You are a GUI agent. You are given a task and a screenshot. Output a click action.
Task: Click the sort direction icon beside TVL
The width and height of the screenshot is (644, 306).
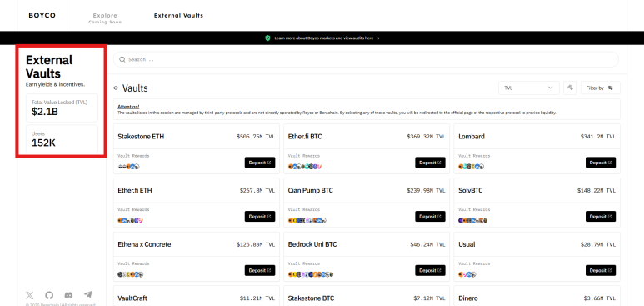(570, 88)
